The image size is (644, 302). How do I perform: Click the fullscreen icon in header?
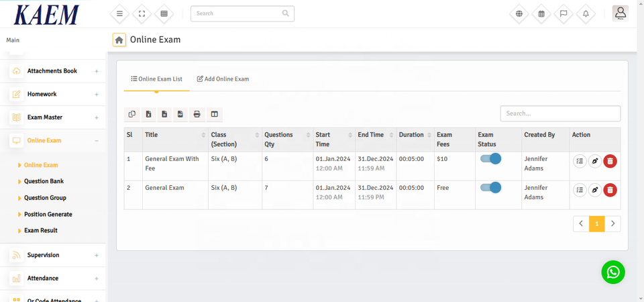[x=142, y=13]
